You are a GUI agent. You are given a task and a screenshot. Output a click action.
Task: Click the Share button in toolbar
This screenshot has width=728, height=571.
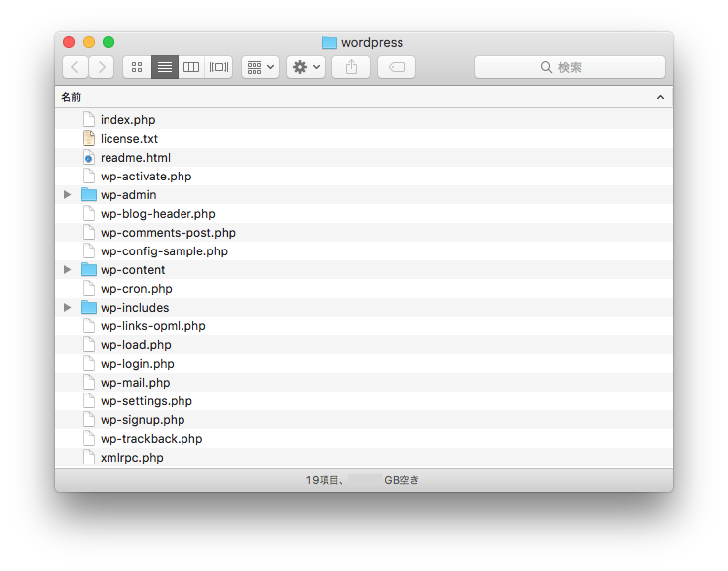351,67
